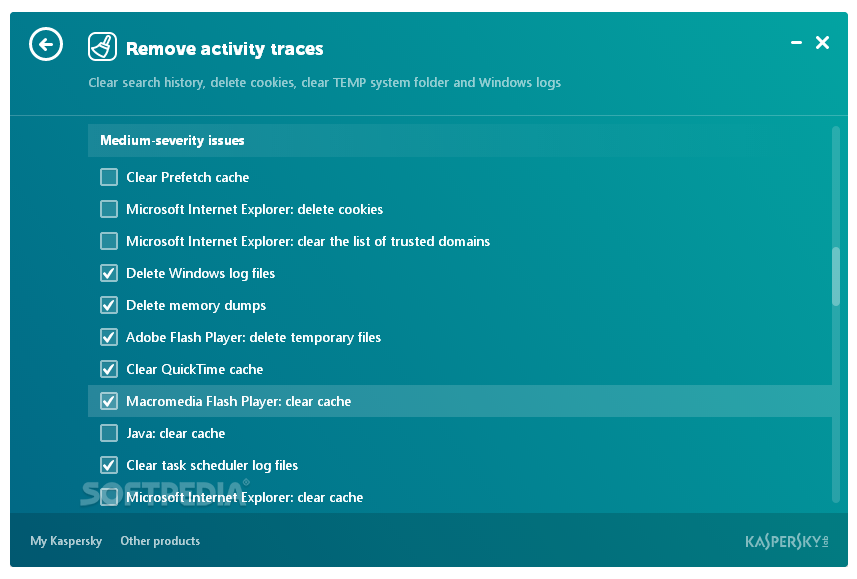Click the Clear Prefetch cache label

[187, 177]
